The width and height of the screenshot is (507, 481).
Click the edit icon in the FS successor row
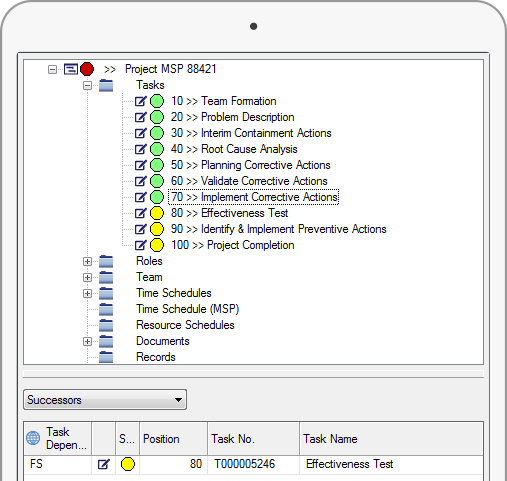[103, 464]
